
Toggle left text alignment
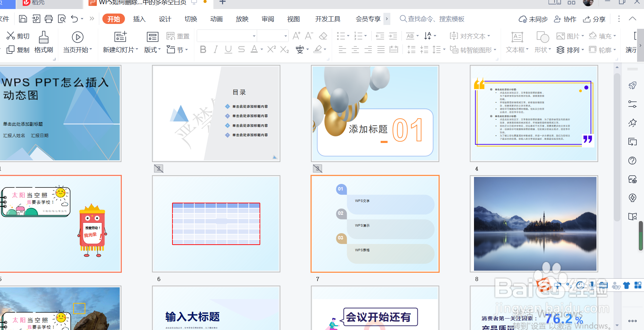342,50
